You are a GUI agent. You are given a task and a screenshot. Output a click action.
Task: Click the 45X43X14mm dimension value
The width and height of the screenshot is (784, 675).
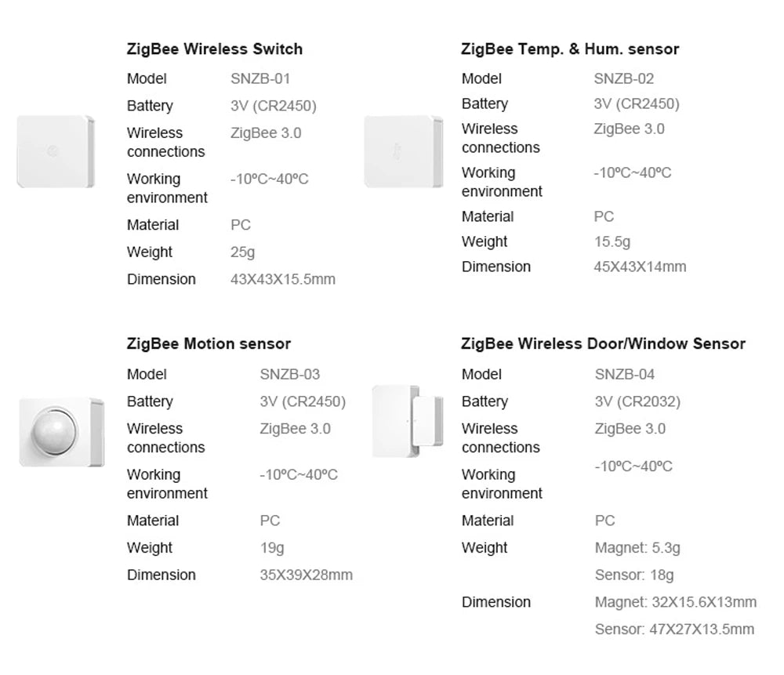point(640,267)
